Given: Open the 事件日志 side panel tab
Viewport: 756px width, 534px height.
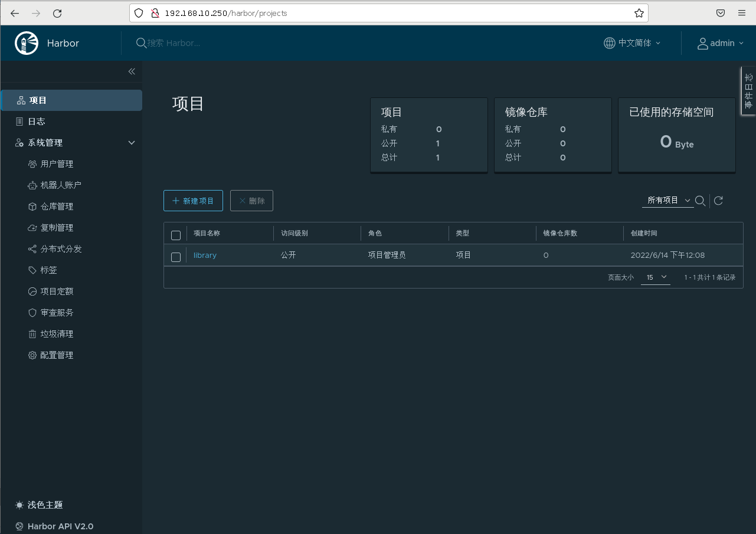Looking at the screenshot, I should click(748, 91).
